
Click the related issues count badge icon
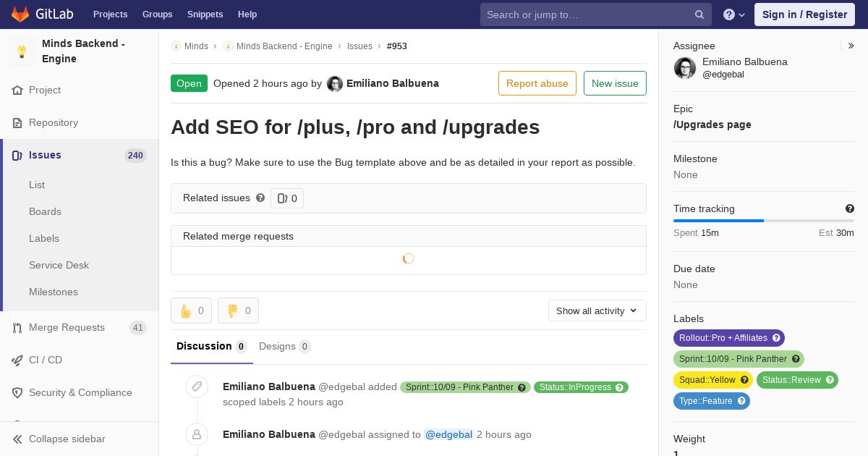point(282,198)
